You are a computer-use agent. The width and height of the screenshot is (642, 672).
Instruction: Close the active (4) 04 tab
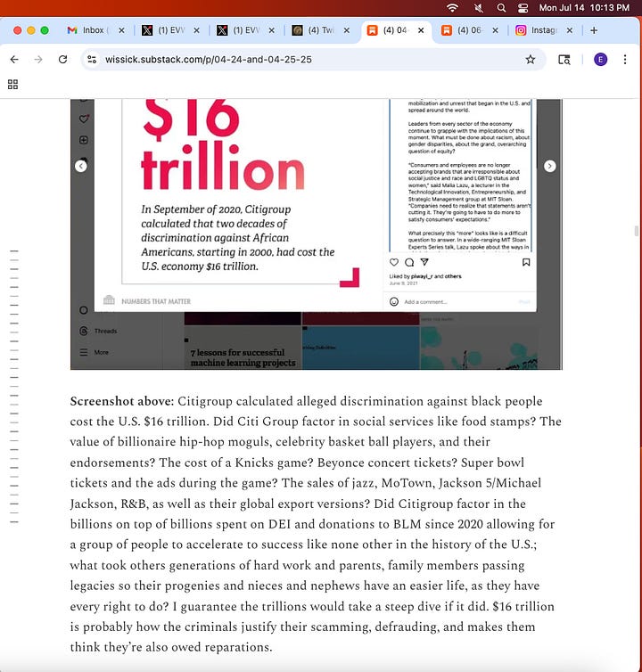(421, 30)
